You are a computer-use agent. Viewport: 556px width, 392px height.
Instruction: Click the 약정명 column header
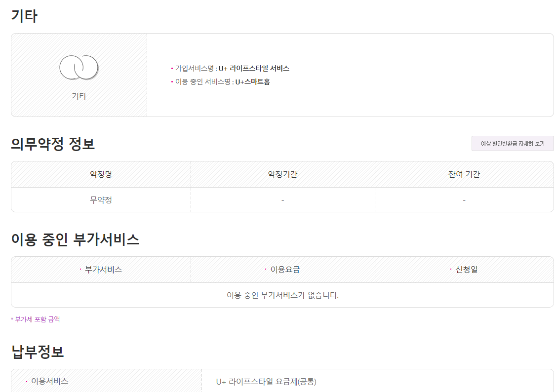pyautogui.click(x=101, y=174)
